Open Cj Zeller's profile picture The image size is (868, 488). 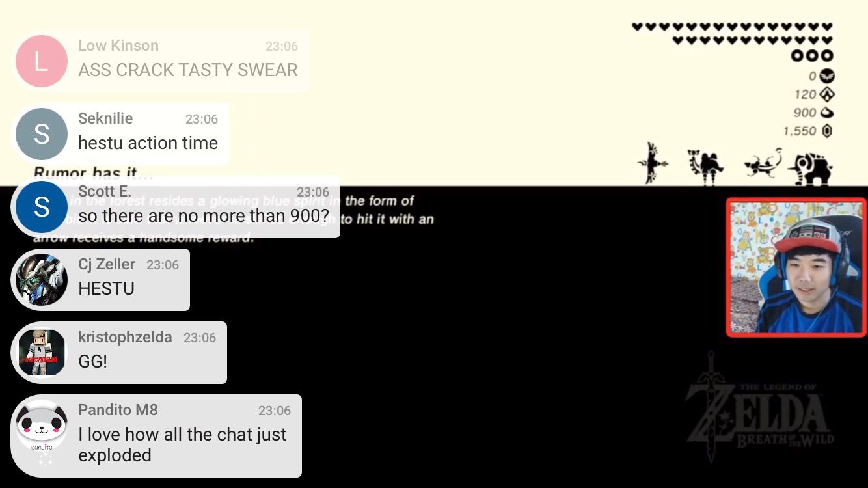click(x=42, y=280)
